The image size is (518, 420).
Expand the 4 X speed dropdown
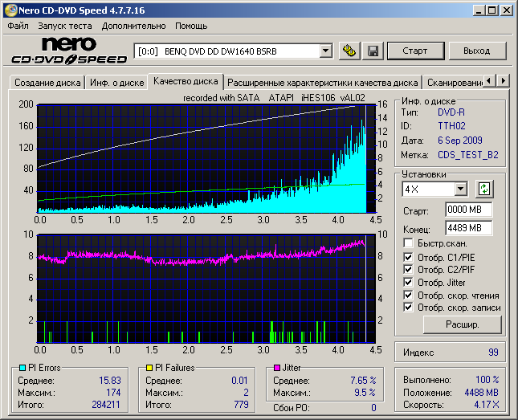coord(460,189)
